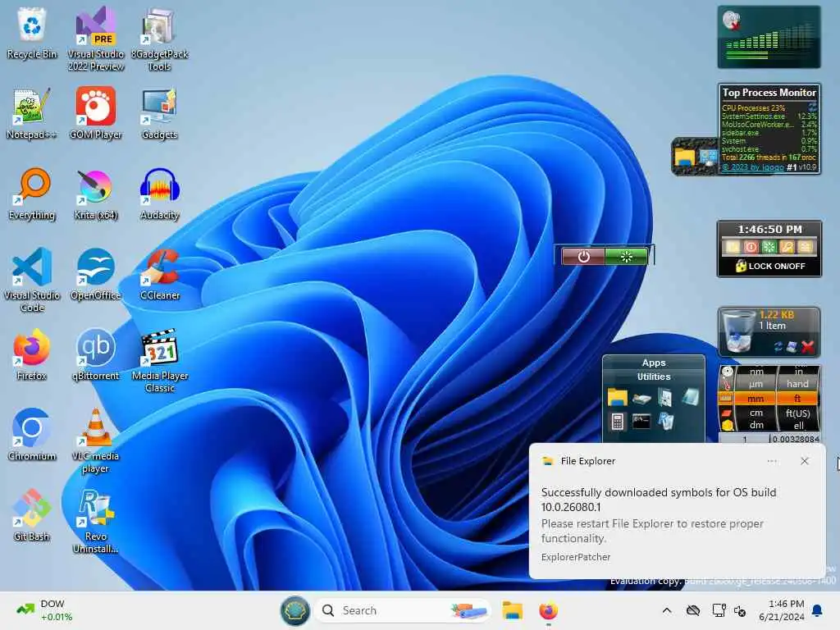Screen dimensions: 840x630
Task: Open CCleaner desktop shortcut
Action: coord(160,274)
